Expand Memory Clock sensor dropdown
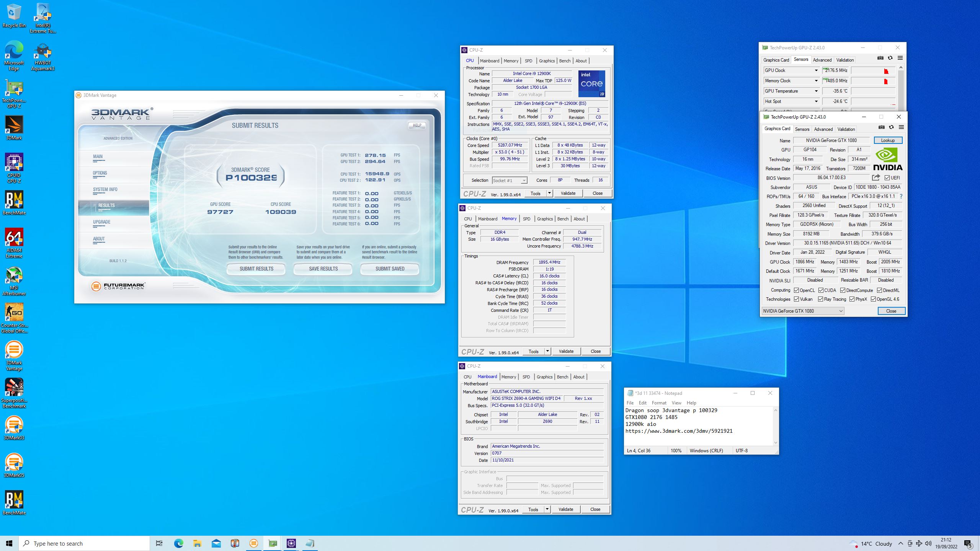This screenshot has height=551, width=980. 816,81
